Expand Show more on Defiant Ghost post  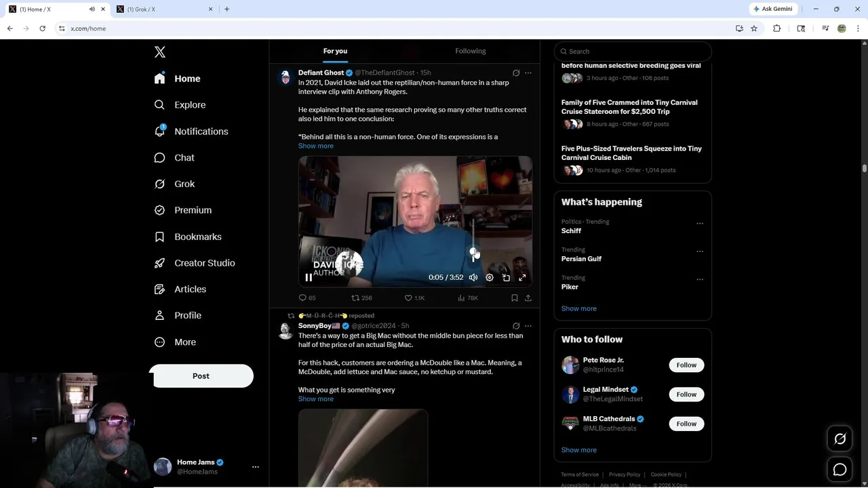(315, 146)
